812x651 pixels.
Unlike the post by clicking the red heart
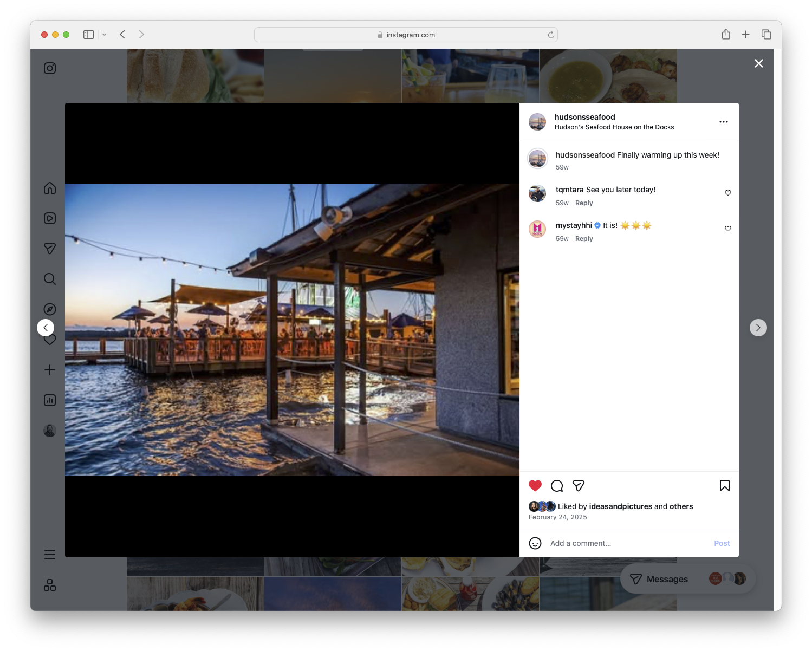[x=535, y=486]
